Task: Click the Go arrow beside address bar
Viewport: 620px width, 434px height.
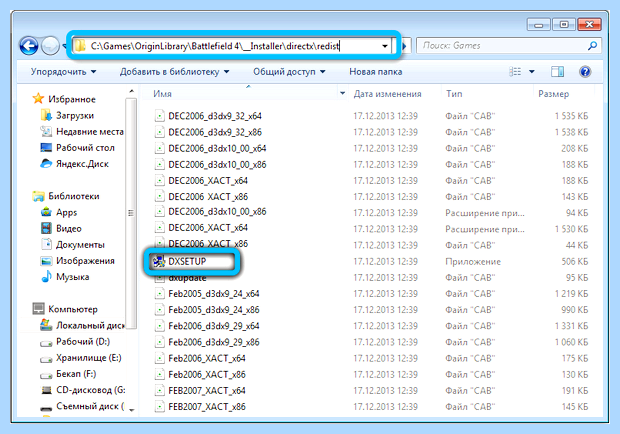Action: click(405, 46)
